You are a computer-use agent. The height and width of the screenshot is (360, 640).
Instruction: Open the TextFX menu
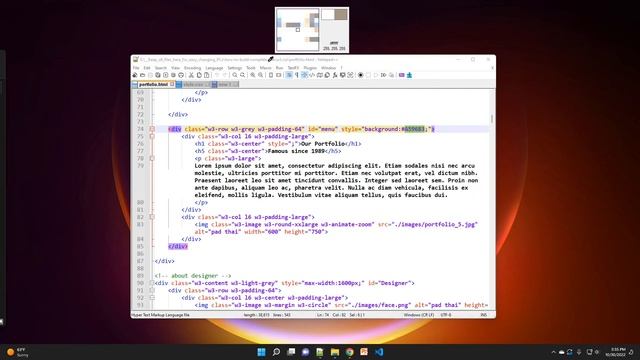(x=293, y=68)
